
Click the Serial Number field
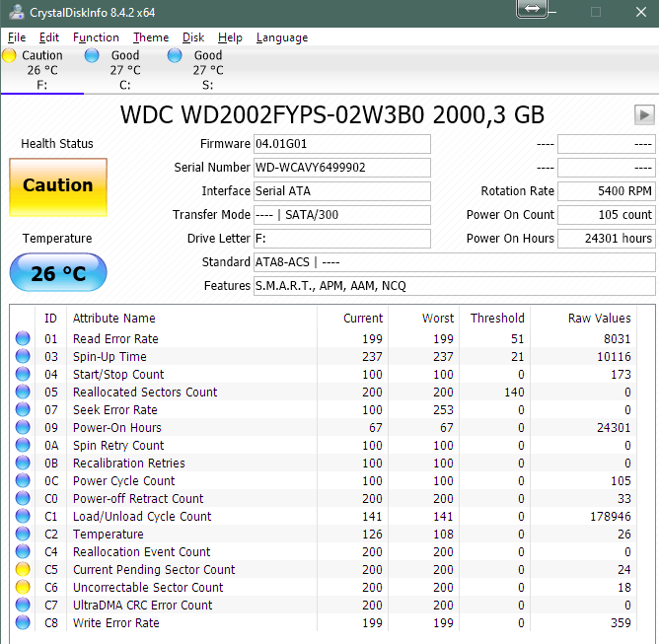341,168
